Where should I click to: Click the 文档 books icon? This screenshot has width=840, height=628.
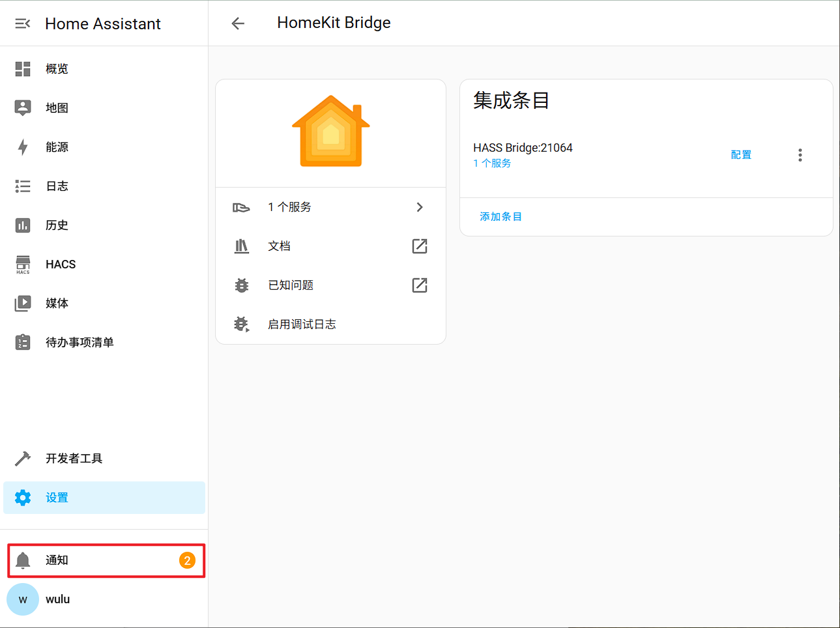click(x=242, y=246)
